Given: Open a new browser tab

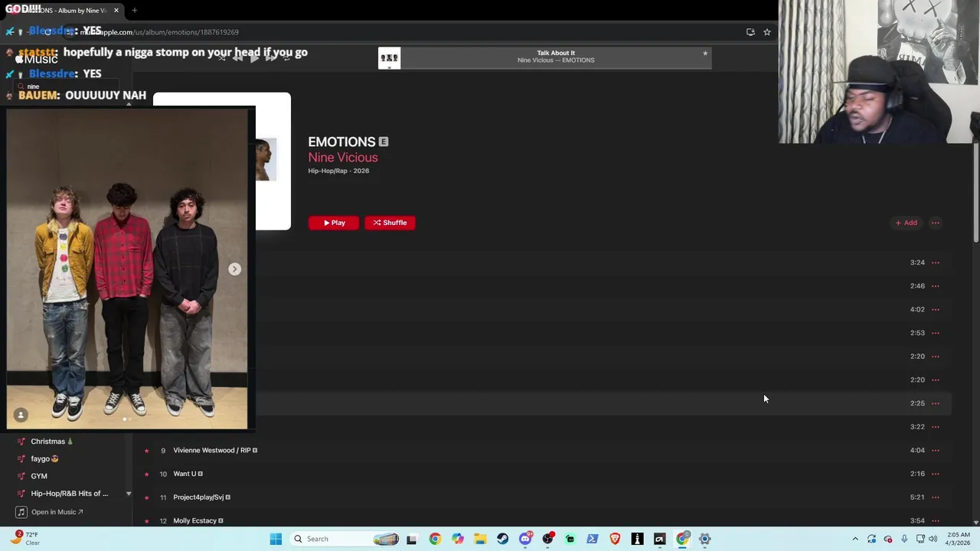Looking at the screenshot, I should pyautogui.click(x=134, y=11).
